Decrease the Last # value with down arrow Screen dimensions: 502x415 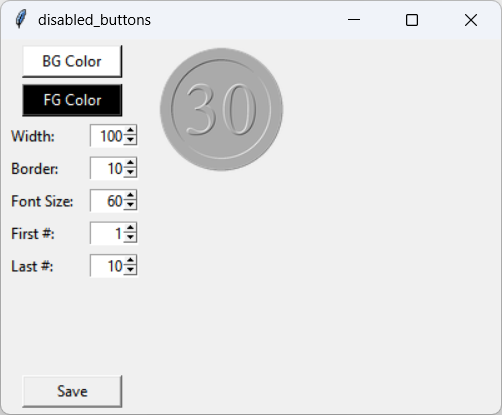point(130,271)
